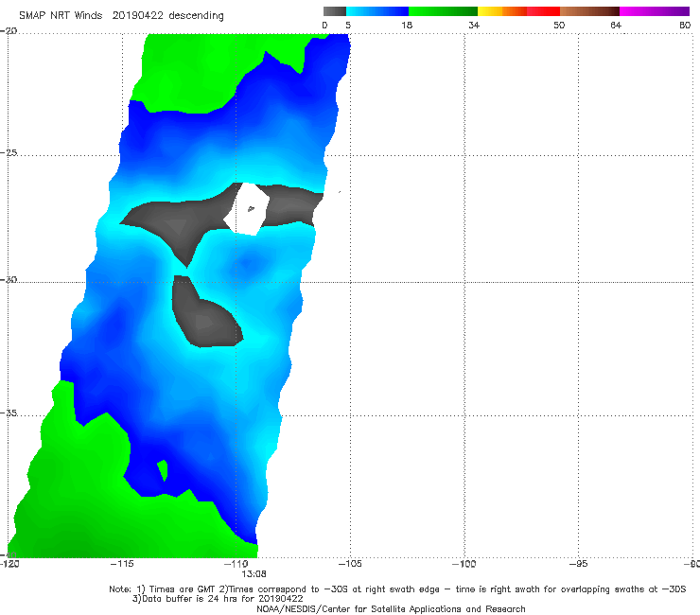Click the magenta 64-80 segment of the color bar
700x615 pixels.
(655, 11)
